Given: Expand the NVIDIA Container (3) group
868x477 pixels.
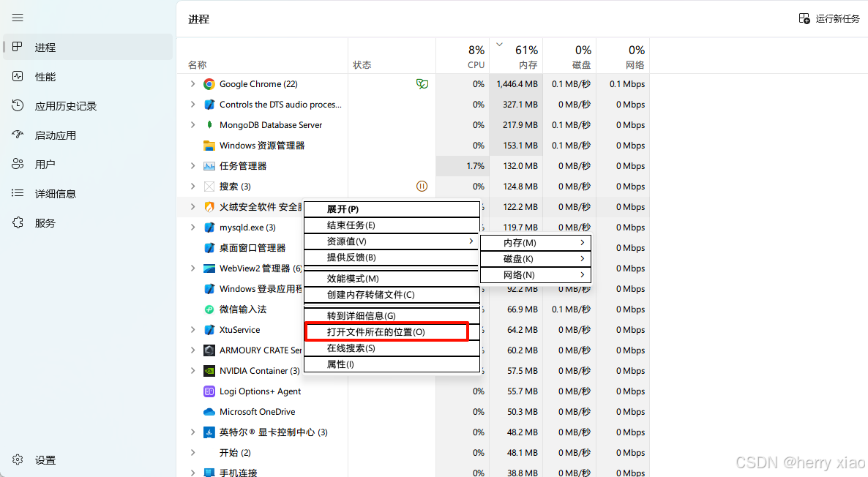Looking at the screenshot, I should [192, 371].
